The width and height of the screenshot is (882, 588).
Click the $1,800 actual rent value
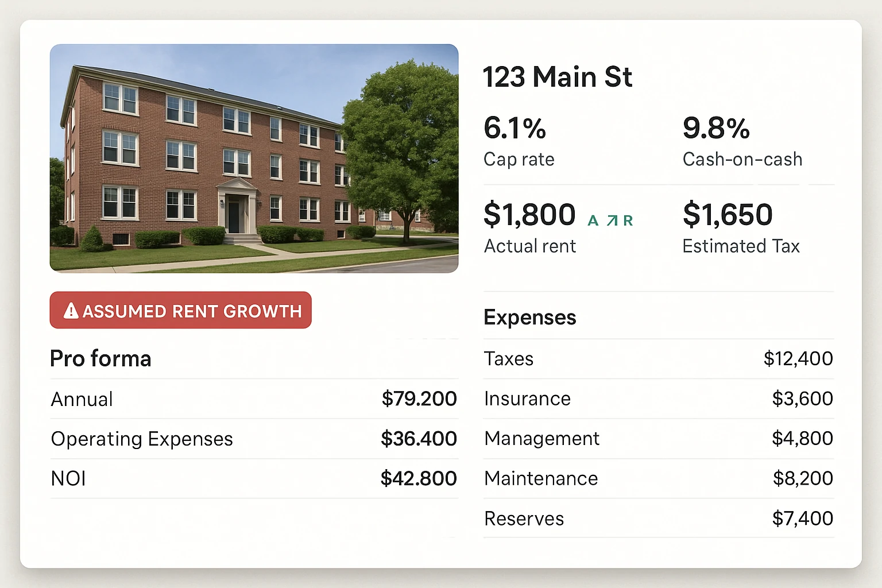(529, 215)
